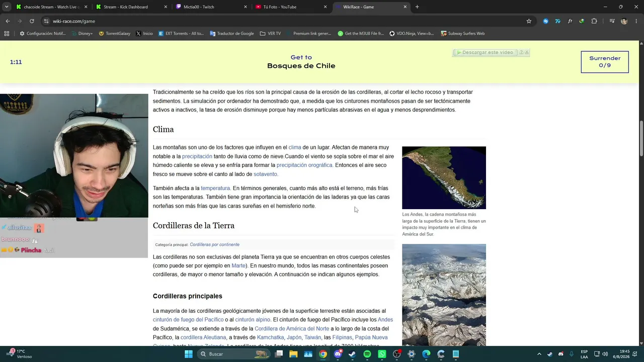Open OBS Studio from the taskbar
This screenshot has height=362, width=644.
tap(397, 354)
